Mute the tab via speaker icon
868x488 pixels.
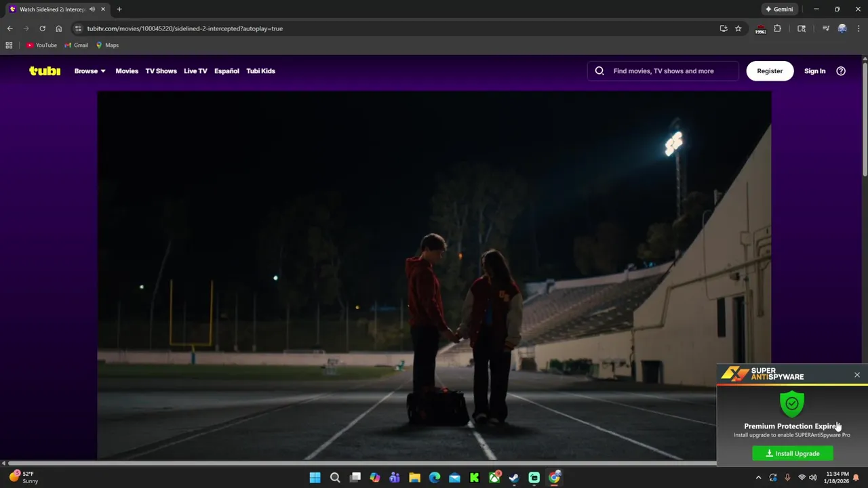pos(92,9)
